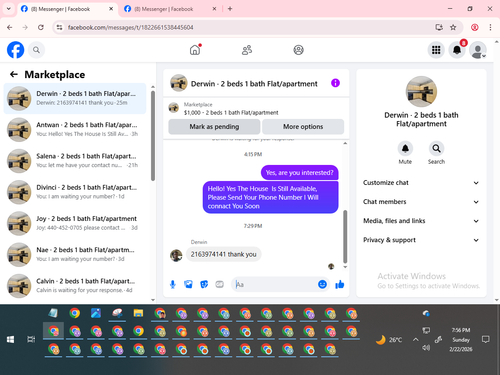Expand Privacy & support section
This screenshot has height=375, width=500.
[421, 240]
